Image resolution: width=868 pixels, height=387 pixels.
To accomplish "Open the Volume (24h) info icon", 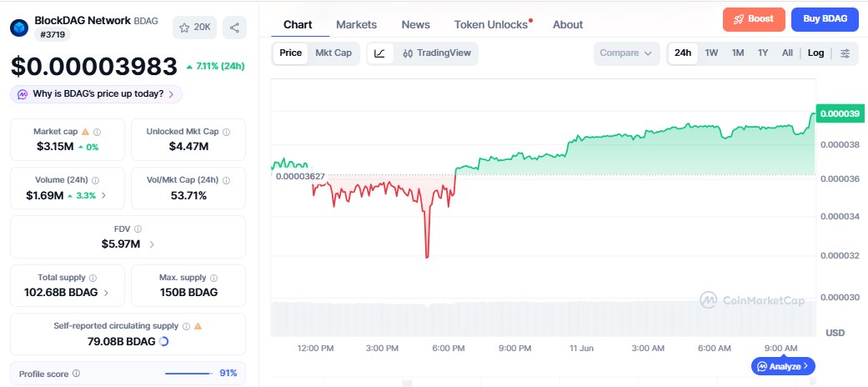I will point(95,180).
